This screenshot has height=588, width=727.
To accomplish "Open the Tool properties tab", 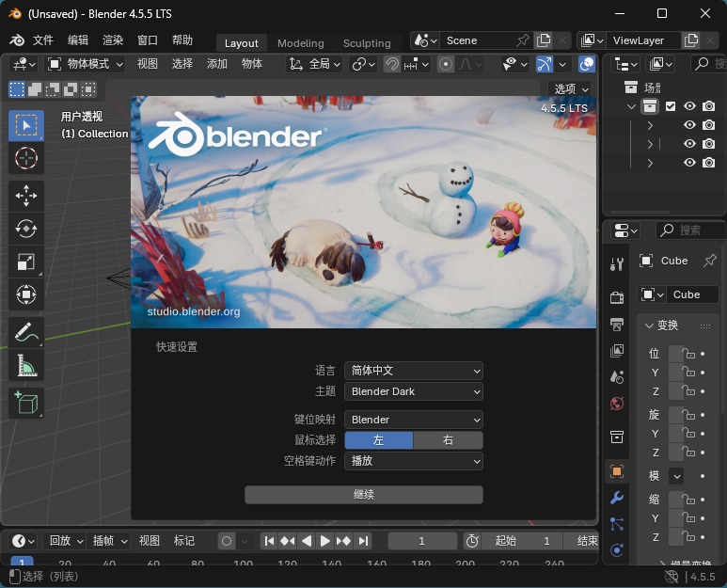I will click(x=617, y=264).
